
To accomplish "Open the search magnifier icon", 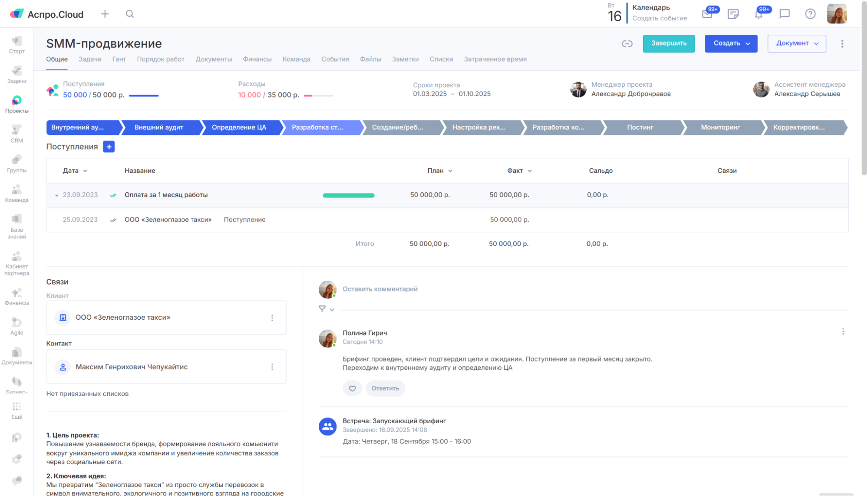I will [129, 14].
